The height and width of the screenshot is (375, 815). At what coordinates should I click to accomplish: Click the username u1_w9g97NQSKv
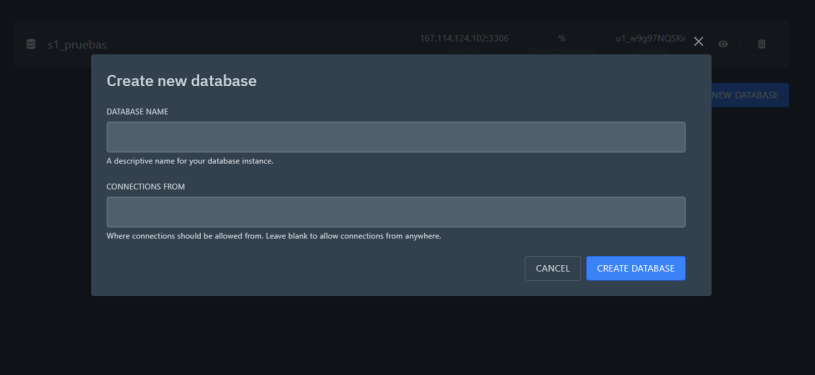coord(651,38)
